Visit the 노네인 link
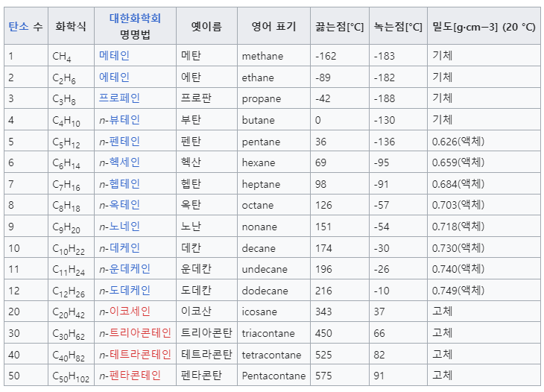This screenshot has height=392, width=544. [x=124, y=227]
